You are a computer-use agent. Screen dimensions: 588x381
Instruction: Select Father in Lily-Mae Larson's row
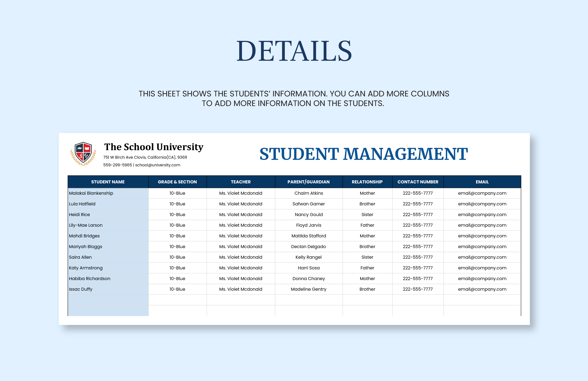[x=367, y=225]
